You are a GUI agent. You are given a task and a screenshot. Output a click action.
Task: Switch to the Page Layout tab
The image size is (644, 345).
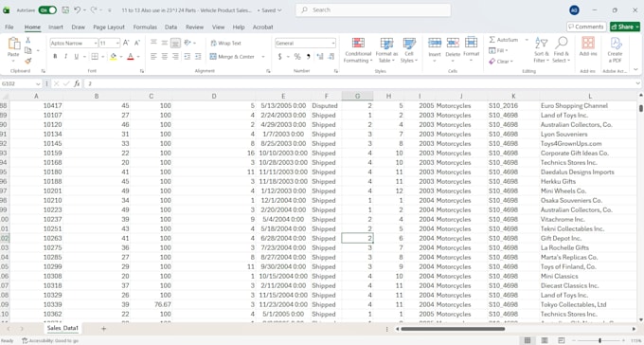pos(109,27)
